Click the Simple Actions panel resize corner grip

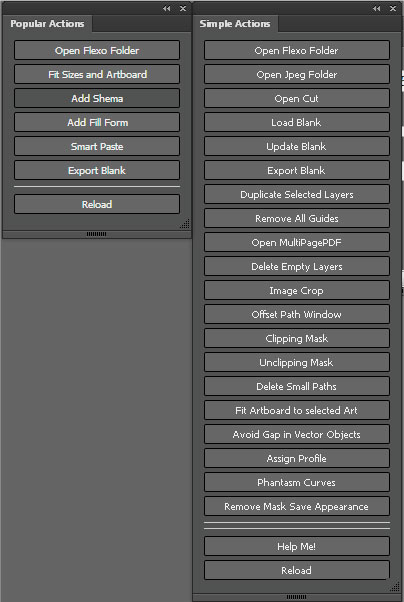click(395, 587)
